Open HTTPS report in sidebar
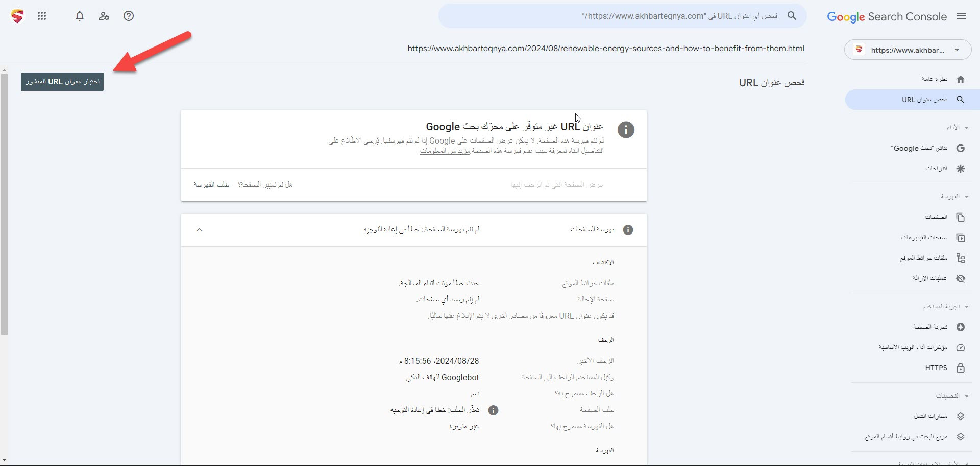Image resolution: width=980 pixels, height=466 pixels. [936, 368]
